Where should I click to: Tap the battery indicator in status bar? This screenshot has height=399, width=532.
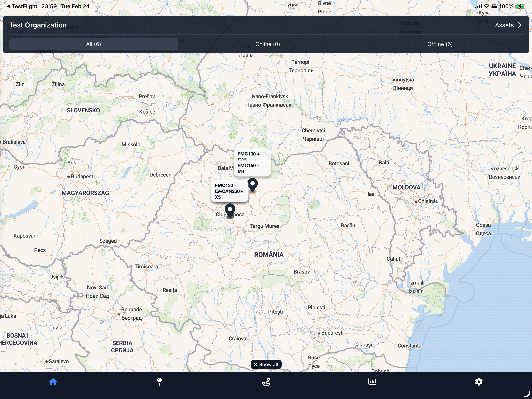[x=521, y=6]
